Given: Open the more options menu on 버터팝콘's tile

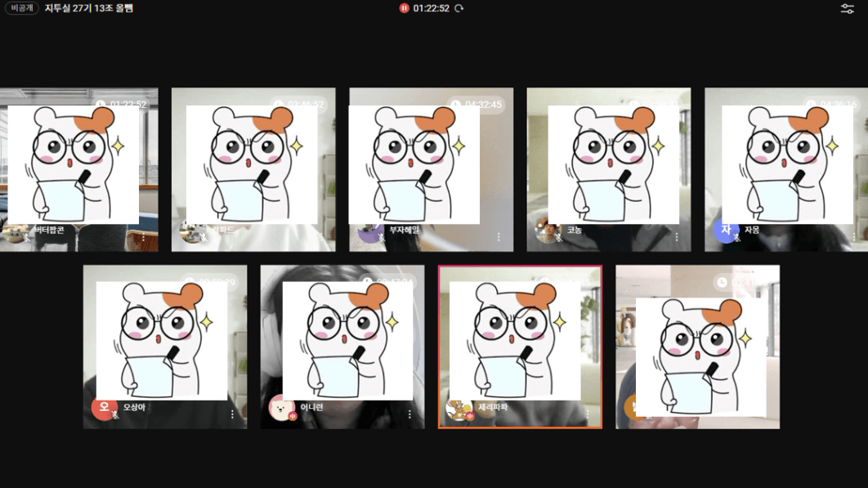Looking at the screenshot, I should point(143,237).
